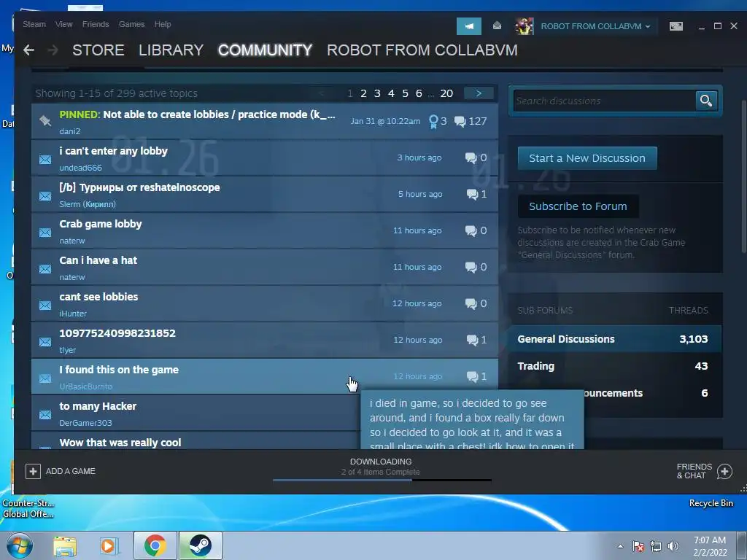Image resolution: width=747 pixels, height=560 pixels.
Task: Open topic 'Wow that was really cool'
Action: [x=120, y=443]
